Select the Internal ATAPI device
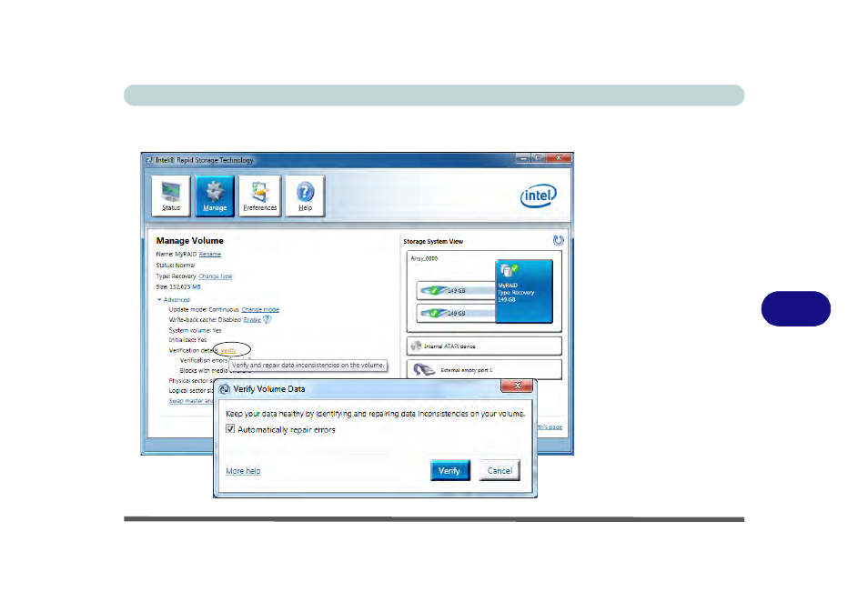This screenshot has width=868, height=612. [484, 346]
